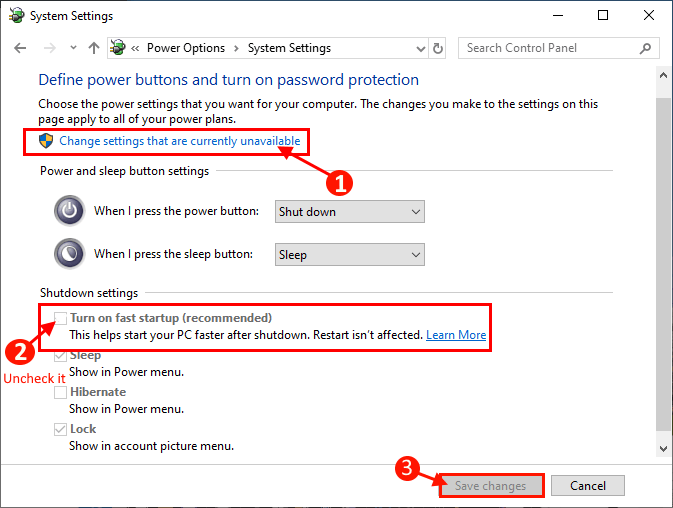Toggle the Lock checkbox
The height and width of the screenshot is (508, 673).
(61, 429)
